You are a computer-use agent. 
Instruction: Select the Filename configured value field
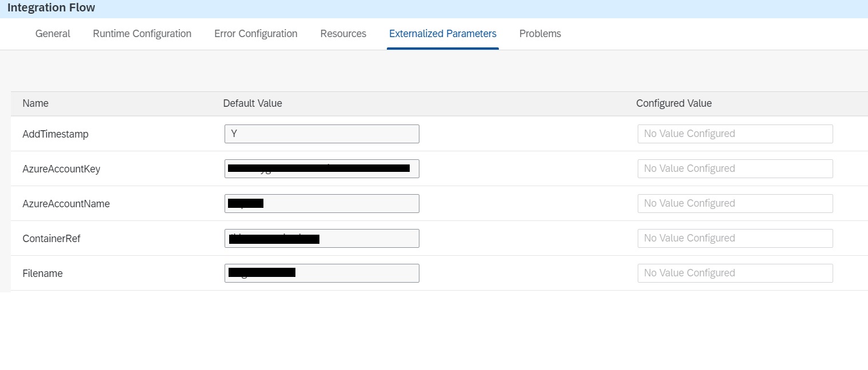[x=735, y=273]
